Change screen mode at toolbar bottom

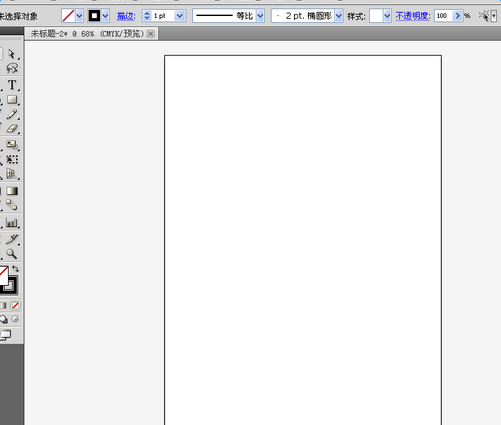tap(5, 335)
